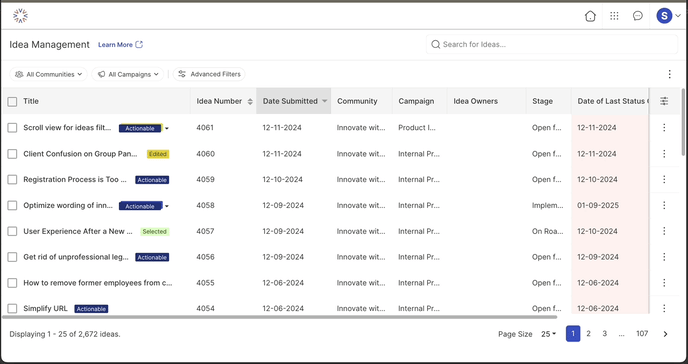Click the company logo at top left
The width and height of the screenshot is (688, 364).
pos(20,16)
